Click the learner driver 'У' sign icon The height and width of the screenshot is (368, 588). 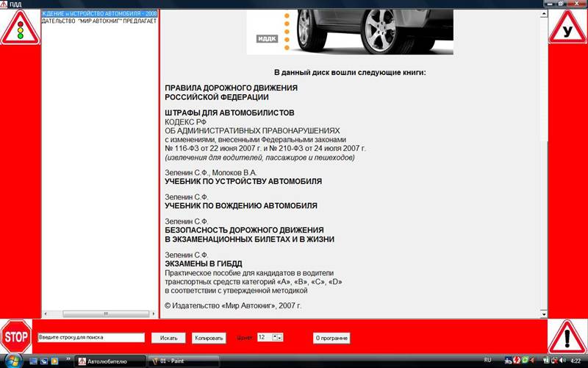(x=567, y=27)
